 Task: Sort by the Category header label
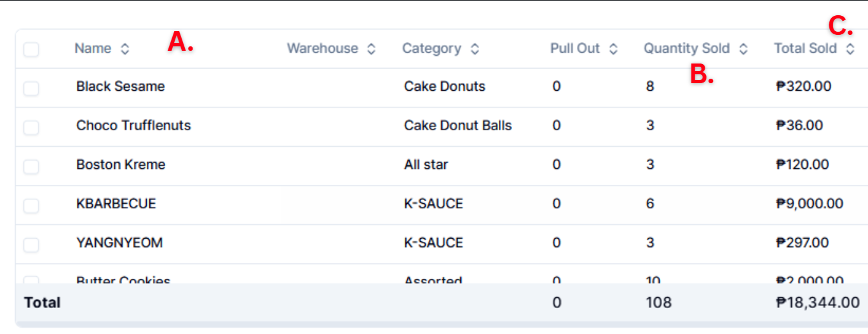431,49
